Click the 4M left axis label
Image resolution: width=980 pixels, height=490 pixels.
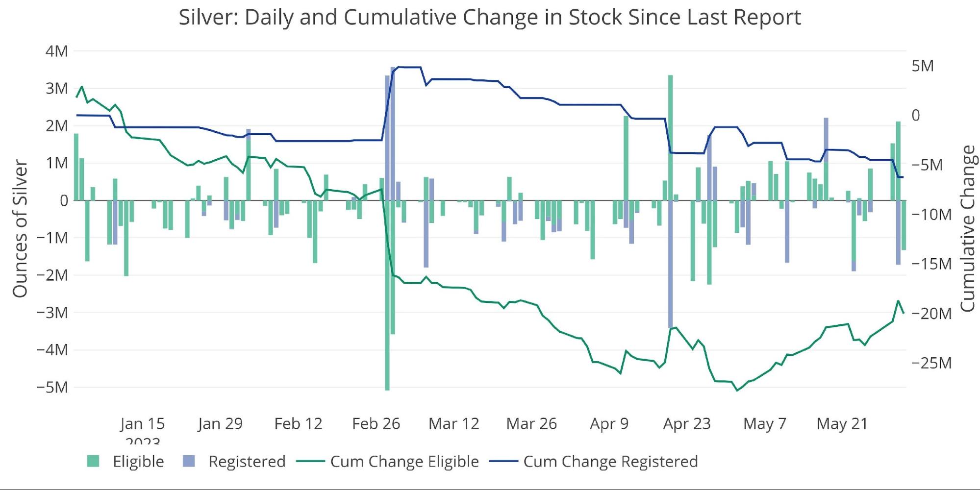coord(57,51)
